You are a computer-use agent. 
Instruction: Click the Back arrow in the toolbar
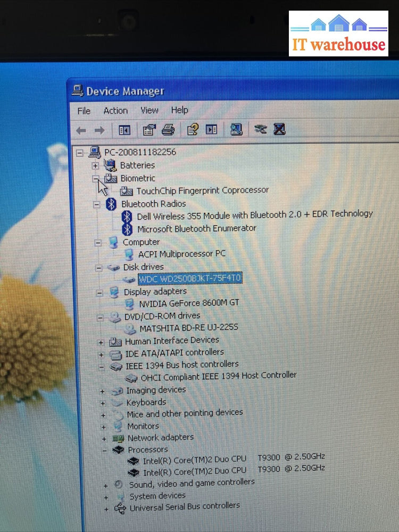coord(81,130)
